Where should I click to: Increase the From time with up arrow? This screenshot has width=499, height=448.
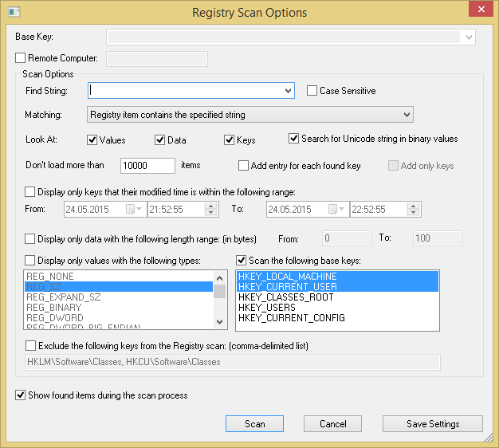coord(211,206)
